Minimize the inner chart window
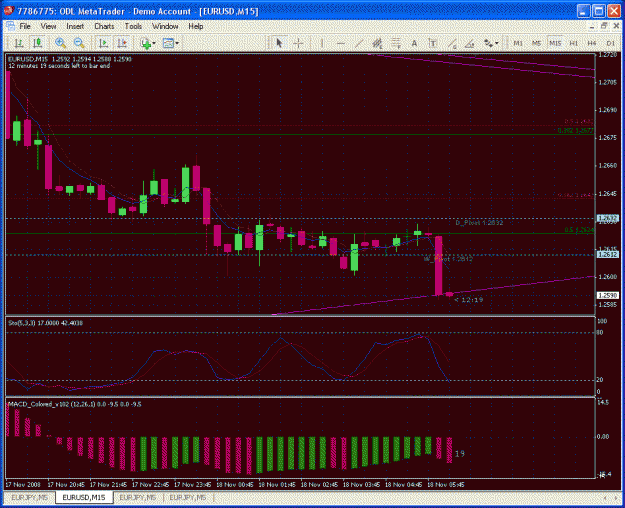The width and height of the screenshot is (625, 508). pos(592,26)
